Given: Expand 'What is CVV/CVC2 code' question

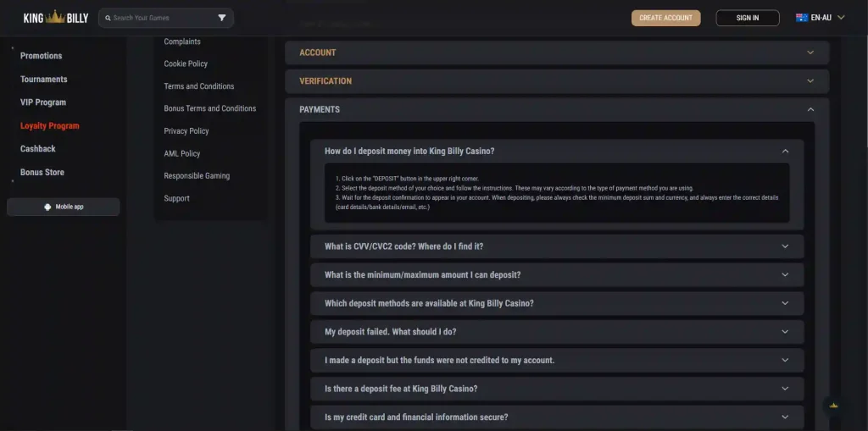Looking at the screenshot, I should 557,246.
